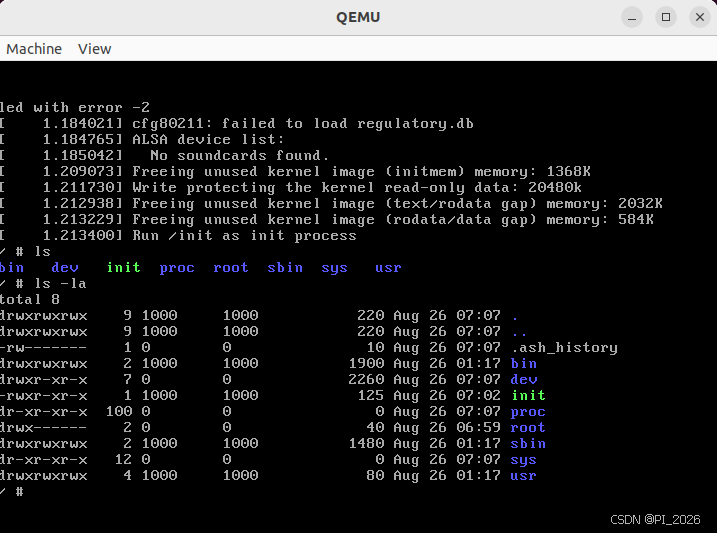Click 'proc' in the short ls output

click(x=177, y=268)
